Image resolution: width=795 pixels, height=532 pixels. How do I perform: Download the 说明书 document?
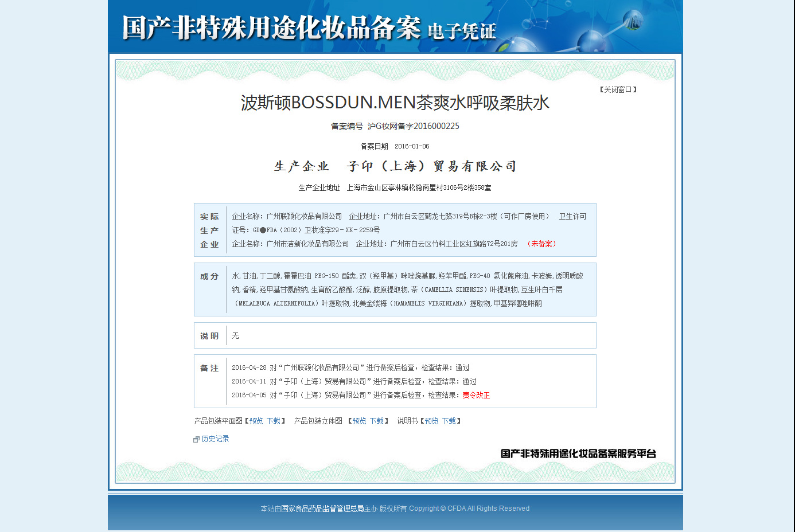click(449, 421)
